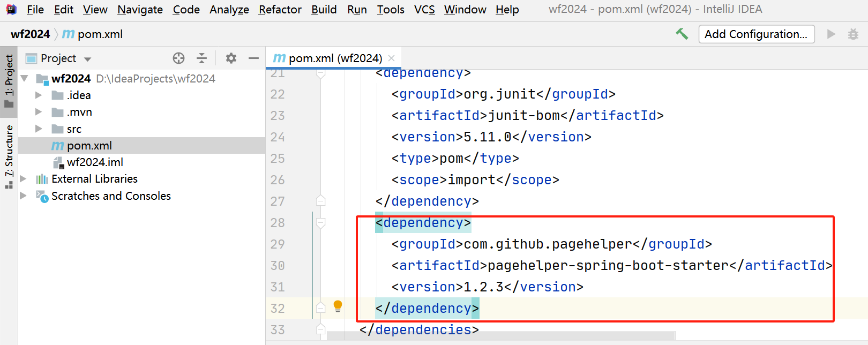
Task: Open the Project view dropdown
Action: coord(87,59)
